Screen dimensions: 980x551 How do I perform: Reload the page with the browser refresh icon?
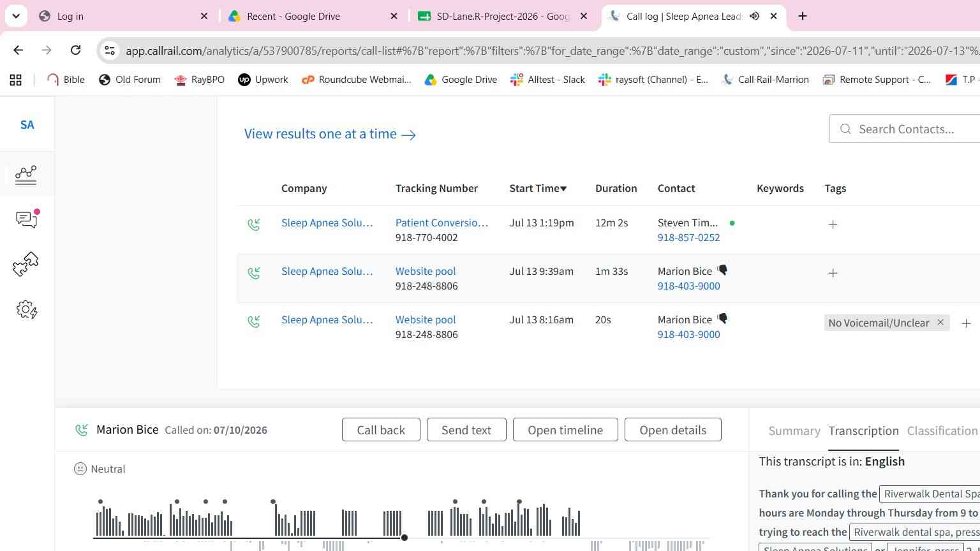tap(75, 50)
